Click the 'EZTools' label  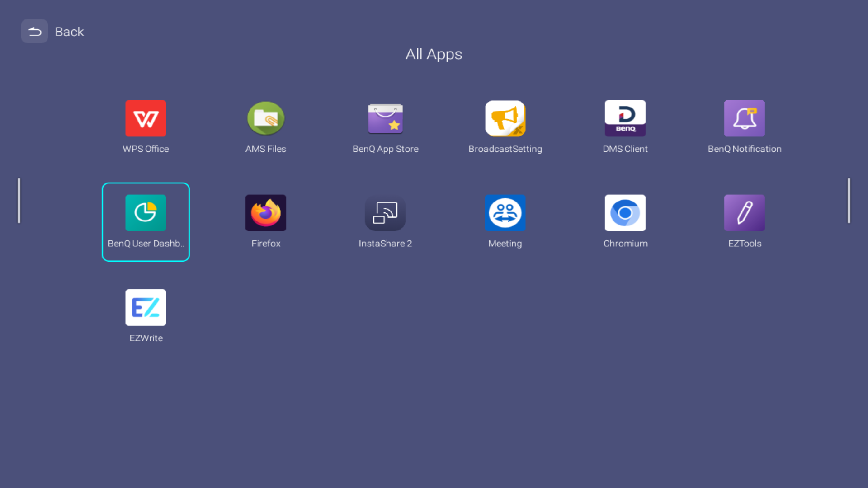coord(745,244)
